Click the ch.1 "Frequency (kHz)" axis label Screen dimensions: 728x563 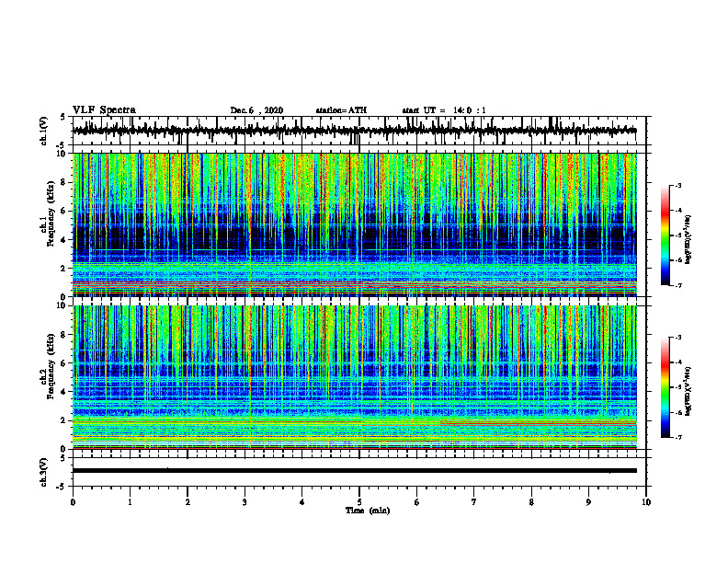point(51,213)
